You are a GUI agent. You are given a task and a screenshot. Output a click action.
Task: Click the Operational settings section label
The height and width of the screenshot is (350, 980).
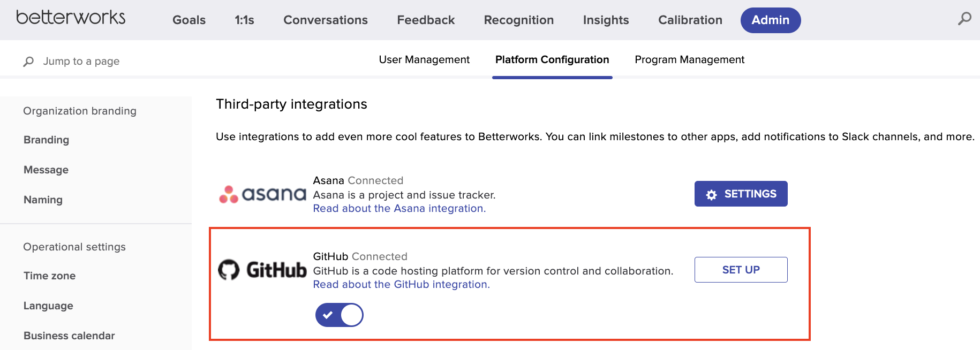[x=74, y=247]
